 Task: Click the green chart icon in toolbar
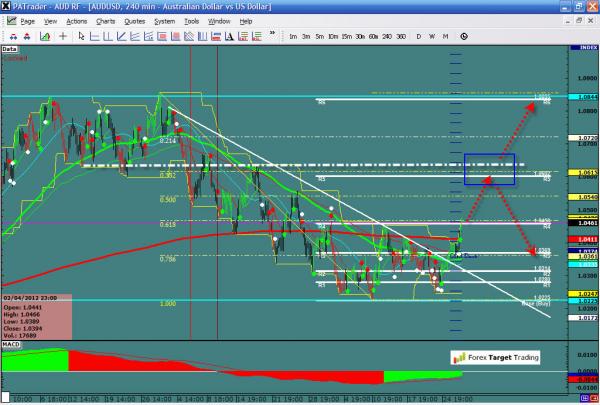(x=44, y=36)
